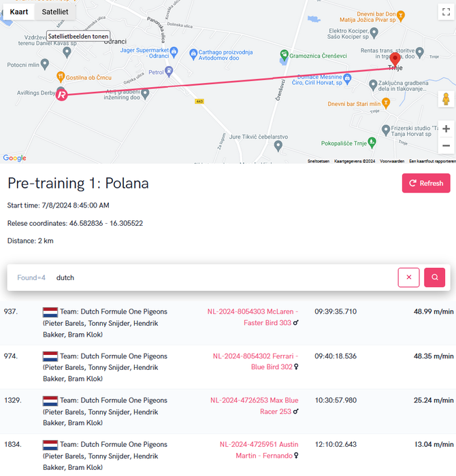Click the AviRings Derby loft marker
The height and width of the screenshot is (476, 456).
pyautogui.click(x=62, y=95)
